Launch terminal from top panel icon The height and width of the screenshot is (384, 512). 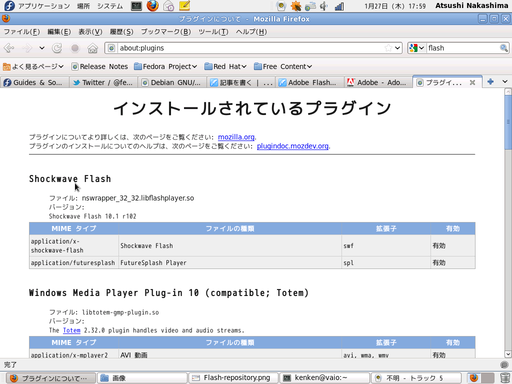click(136, 6)
